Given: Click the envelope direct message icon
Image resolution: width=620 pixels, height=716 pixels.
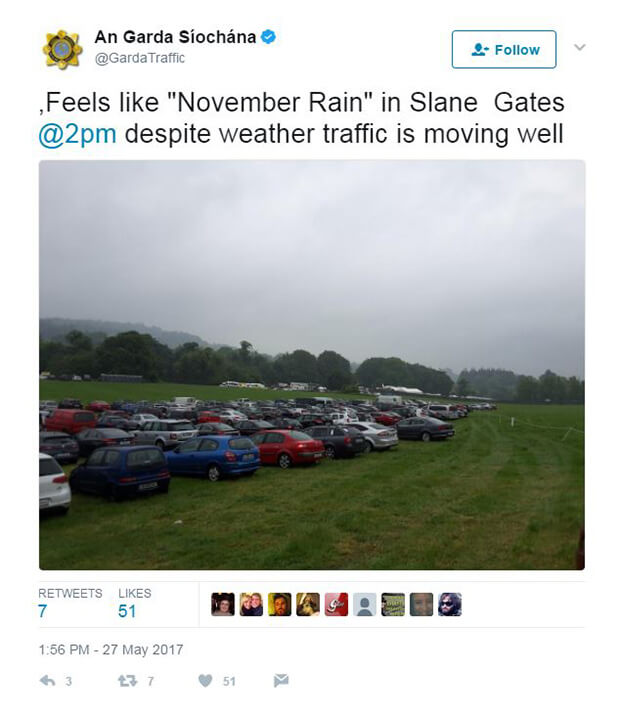Looking at the screenshot, I should click(281, 680).
